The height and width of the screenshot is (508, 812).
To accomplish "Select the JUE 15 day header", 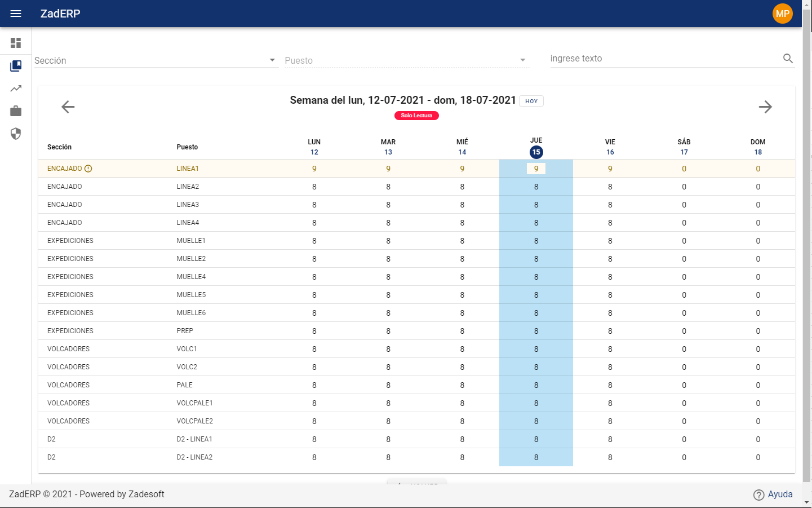I will 536,148.
